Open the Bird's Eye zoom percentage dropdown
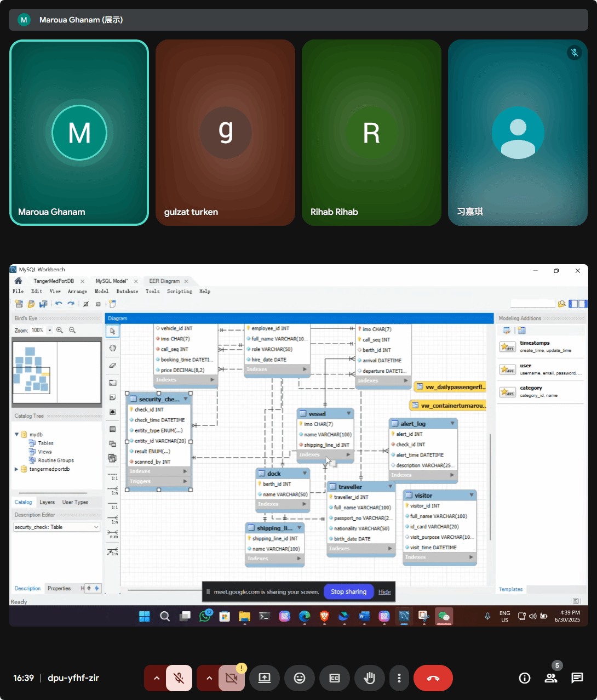The width and height of the screenshot is (597, 700). [x=50, y=331]
